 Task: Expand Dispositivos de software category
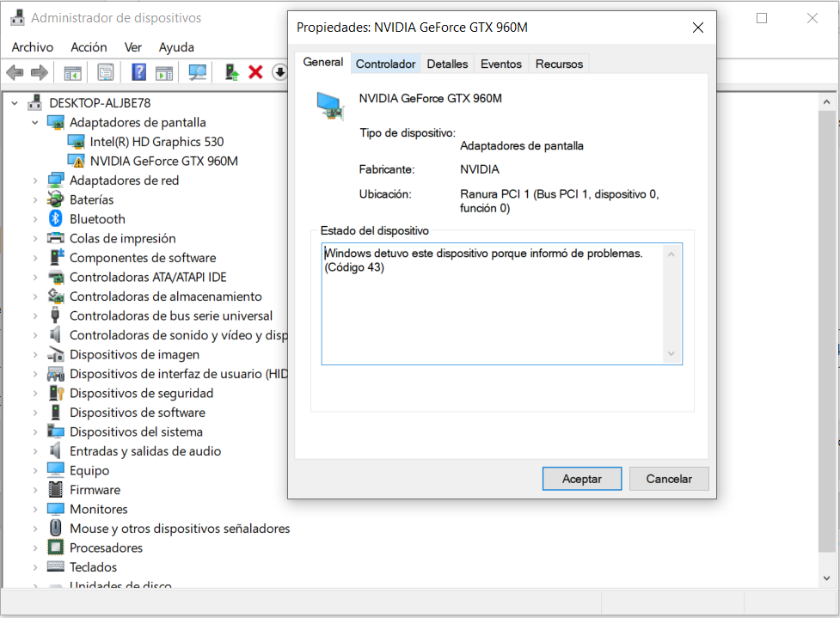point(35,413)
